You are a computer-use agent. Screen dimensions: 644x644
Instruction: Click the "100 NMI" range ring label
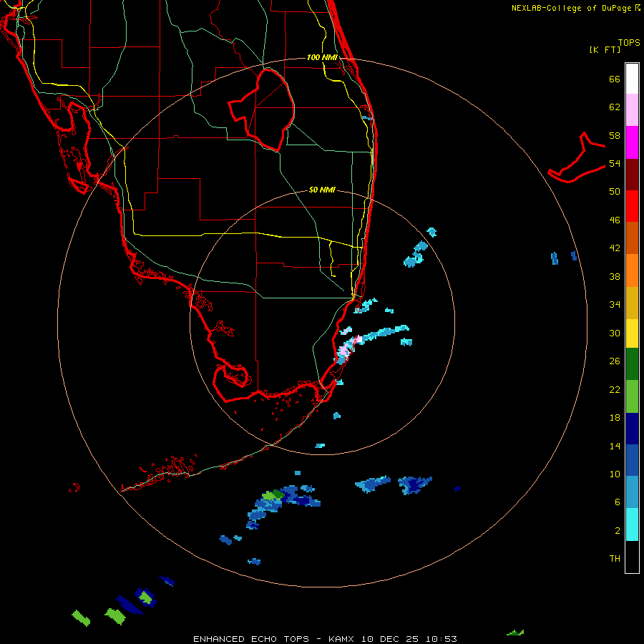point(322,57)
